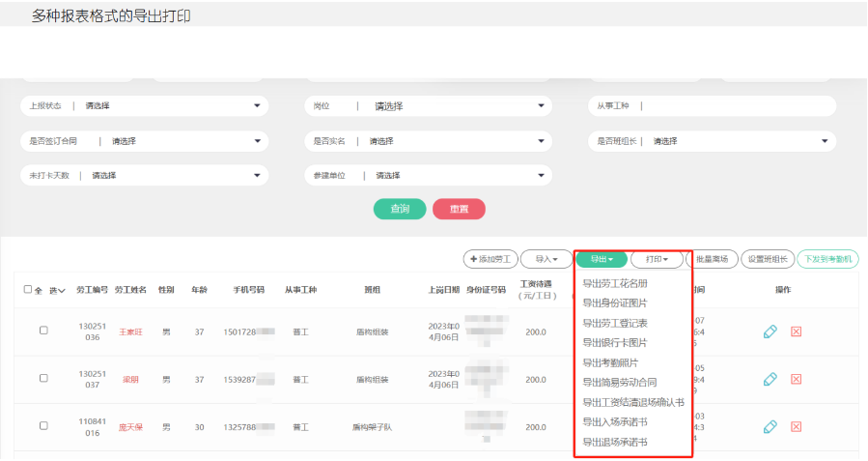Click the 从事工种 input field

pyautogui.click(x=734, y=105)
